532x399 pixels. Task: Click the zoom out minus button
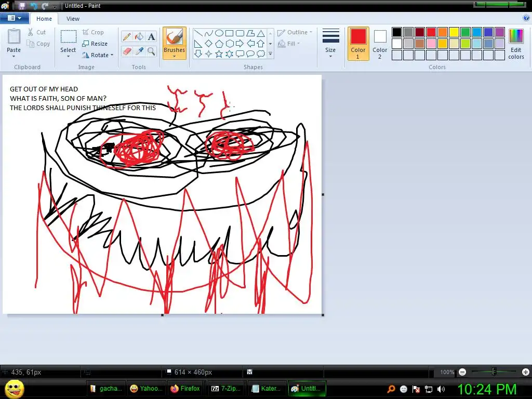pyautogui.click(x=462, y=372)
